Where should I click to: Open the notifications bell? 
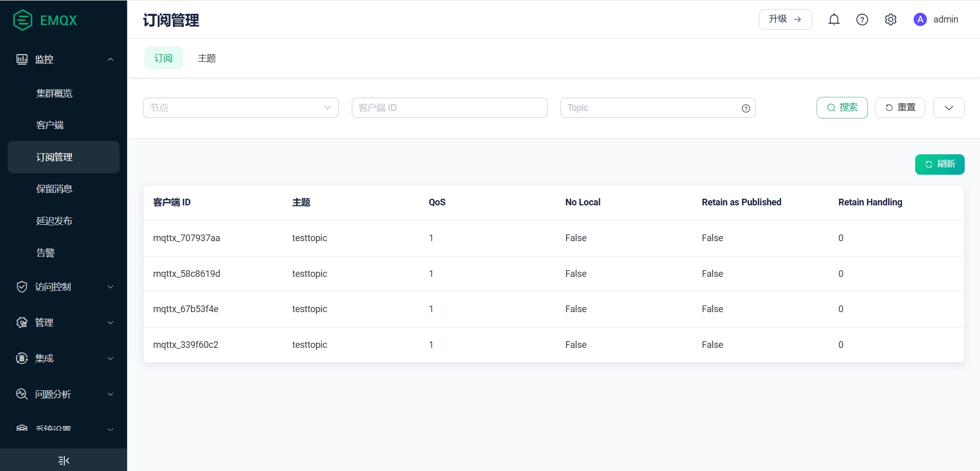(834, 19)
